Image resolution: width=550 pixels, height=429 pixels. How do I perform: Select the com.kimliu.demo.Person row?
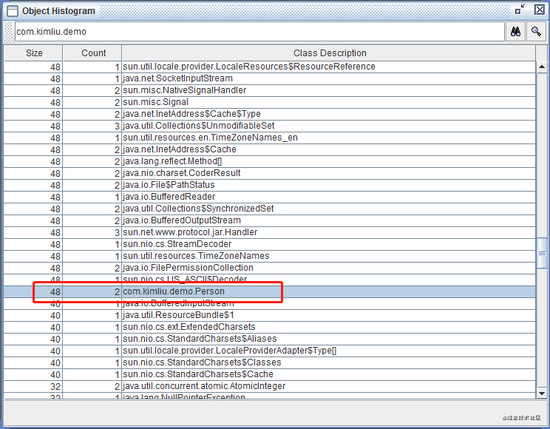(x=269, y=291)
